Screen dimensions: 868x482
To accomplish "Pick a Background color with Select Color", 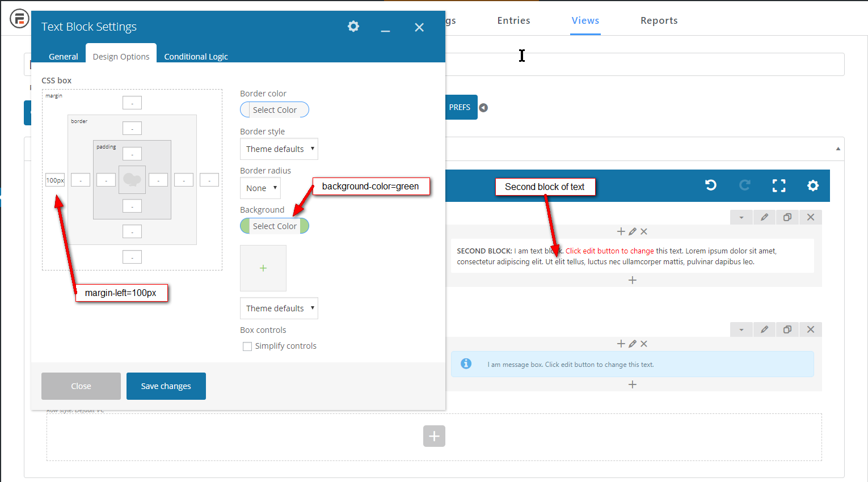I will [275, 226].
